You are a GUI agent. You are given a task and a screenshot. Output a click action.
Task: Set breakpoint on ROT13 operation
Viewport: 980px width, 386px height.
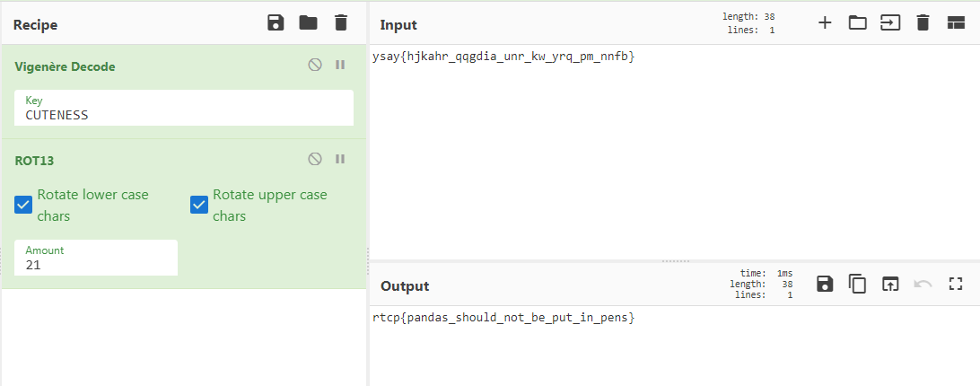pos(340,159)
